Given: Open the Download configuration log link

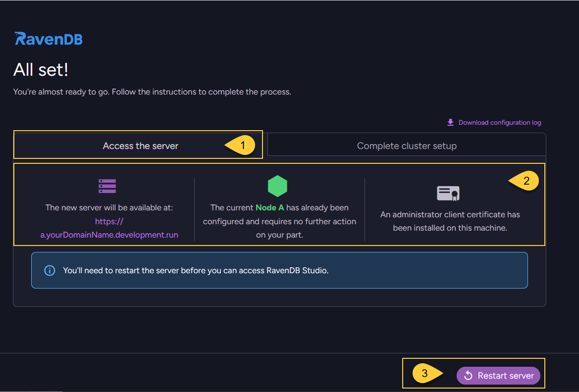Looking at the screenshot, I should coord(499,123).
